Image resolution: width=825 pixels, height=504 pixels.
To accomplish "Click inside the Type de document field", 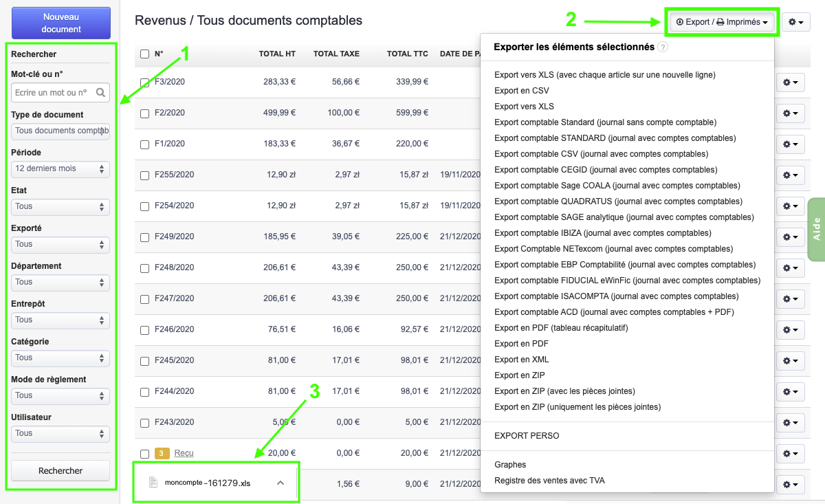I will pos(60,131).
